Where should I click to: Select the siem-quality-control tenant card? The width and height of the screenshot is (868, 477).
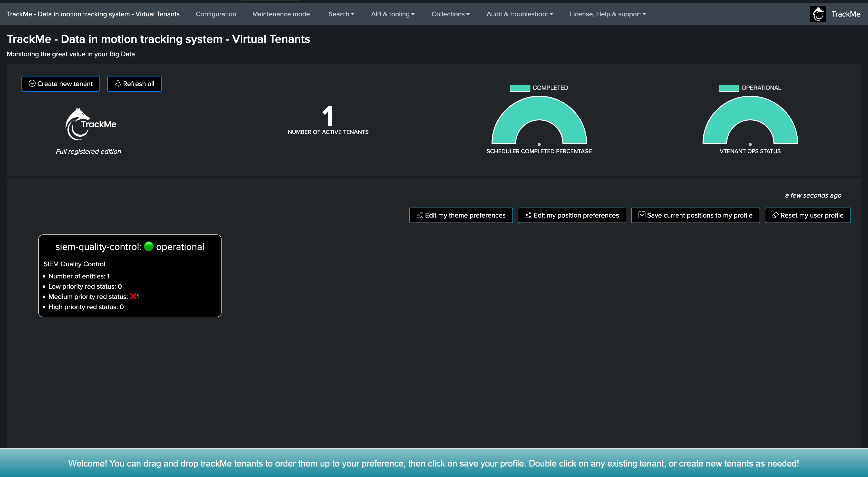(x=130, y=276)
